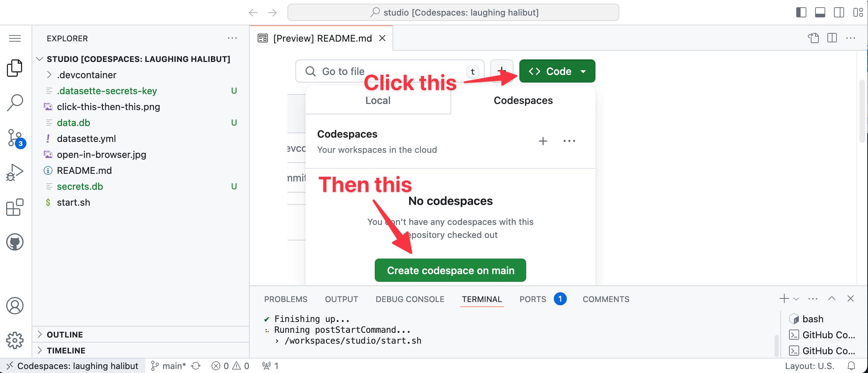Open data.db in the explorer
This screenshot has width=868, height=373.
[141, 123]
